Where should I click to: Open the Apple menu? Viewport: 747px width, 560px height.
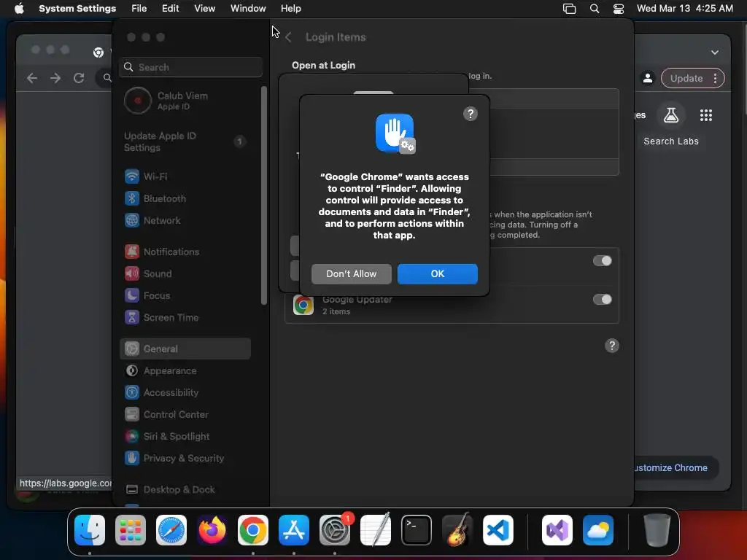point(19,9)
